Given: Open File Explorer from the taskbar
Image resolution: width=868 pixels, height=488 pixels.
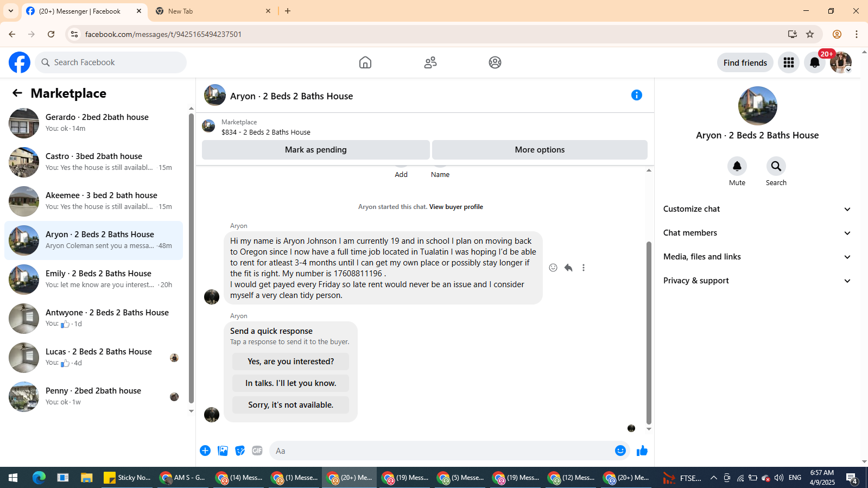Looking at the screenshot, I should (x=87, y=478).
